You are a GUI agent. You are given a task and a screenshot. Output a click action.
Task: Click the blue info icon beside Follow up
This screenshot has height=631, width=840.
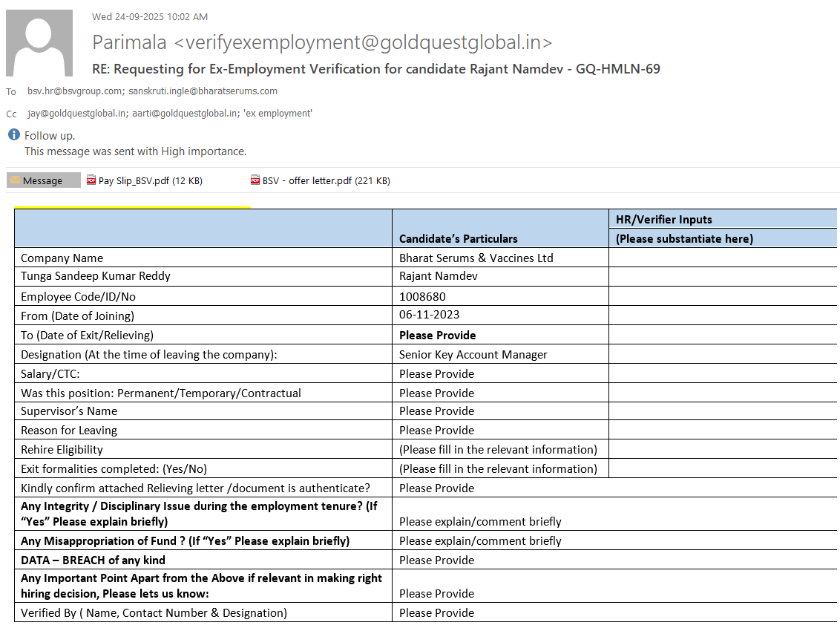pos(13,135)
